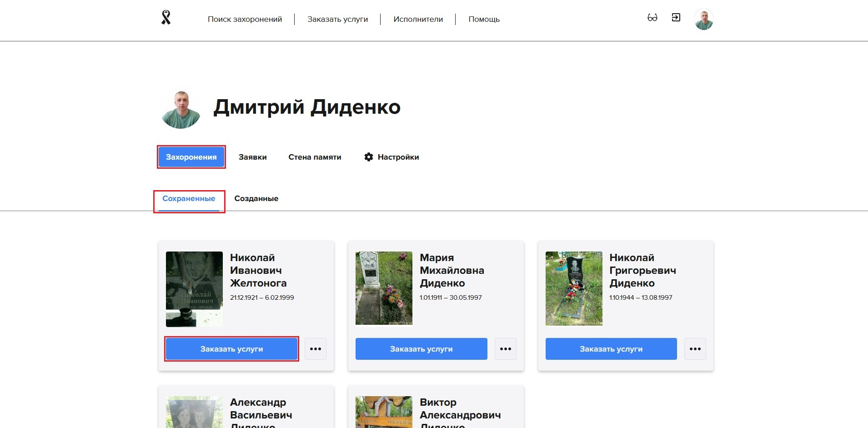Click name Николай Григорьевич Диденко
868x428 pixels.
click(642, 270)
